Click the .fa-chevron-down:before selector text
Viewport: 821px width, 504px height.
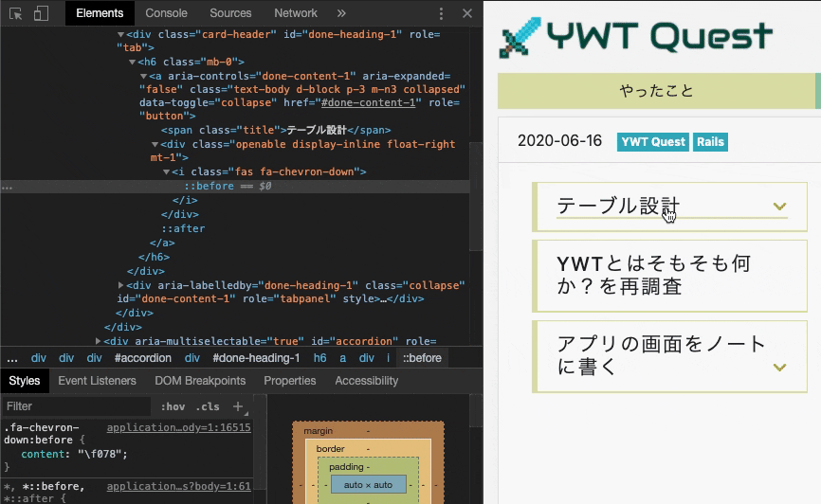[41, 434]
